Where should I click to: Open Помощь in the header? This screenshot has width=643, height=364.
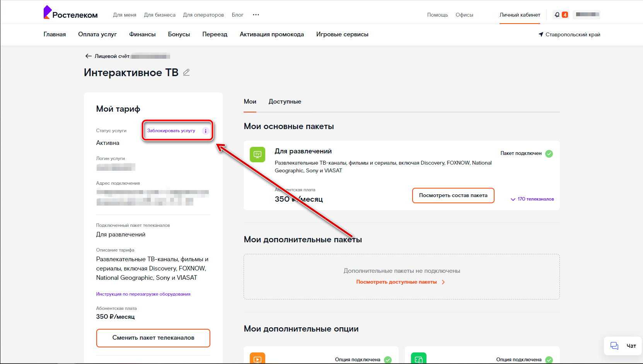[x=437, y=15]
